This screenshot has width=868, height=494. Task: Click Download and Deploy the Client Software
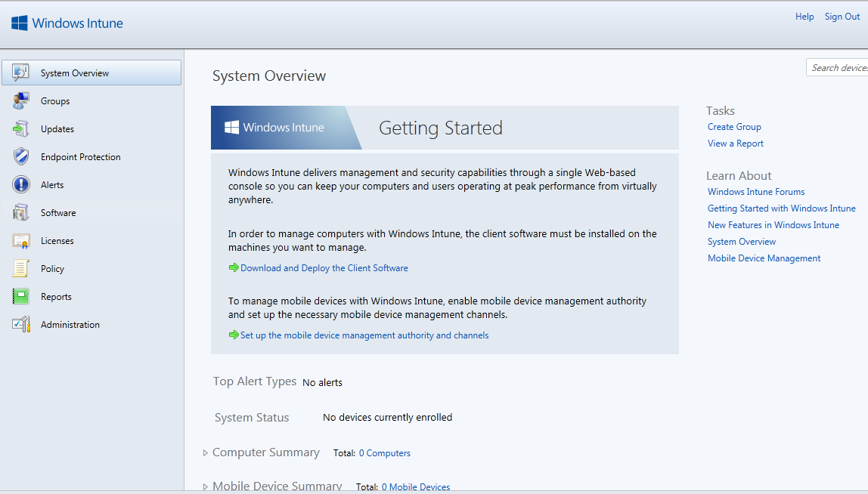324,268
